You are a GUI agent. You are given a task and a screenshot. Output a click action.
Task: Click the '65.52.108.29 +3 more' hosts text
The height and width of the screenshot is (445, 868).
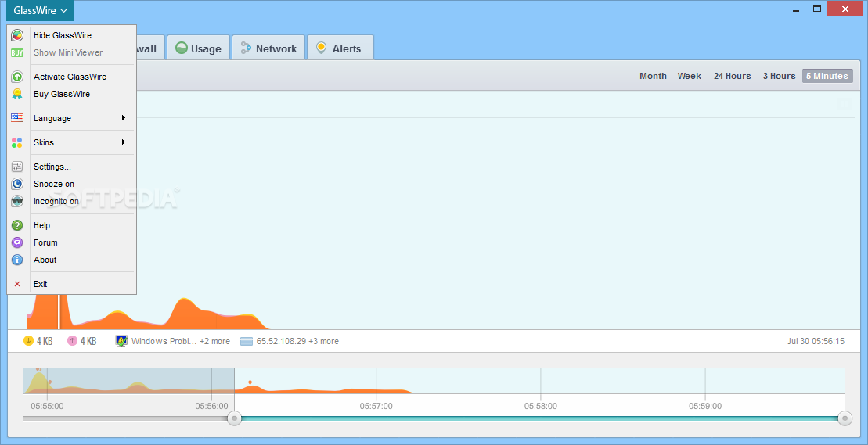pyautogui.click(x=297, y=342)
